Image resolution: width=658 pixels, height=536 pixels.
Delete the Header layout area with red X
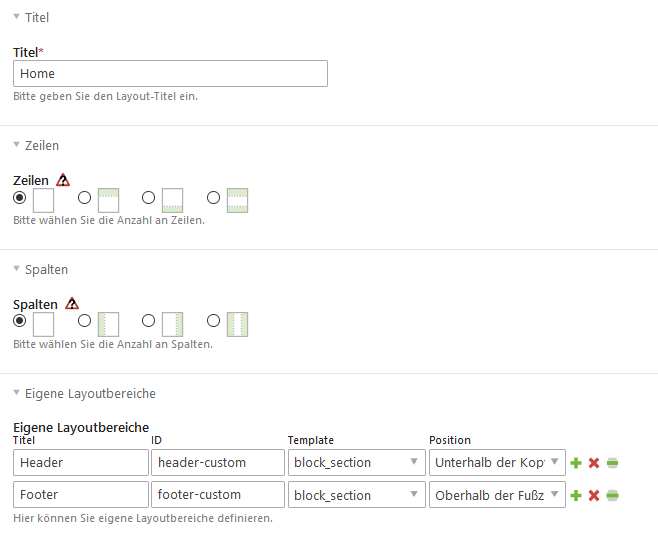[x=594, y=463]
